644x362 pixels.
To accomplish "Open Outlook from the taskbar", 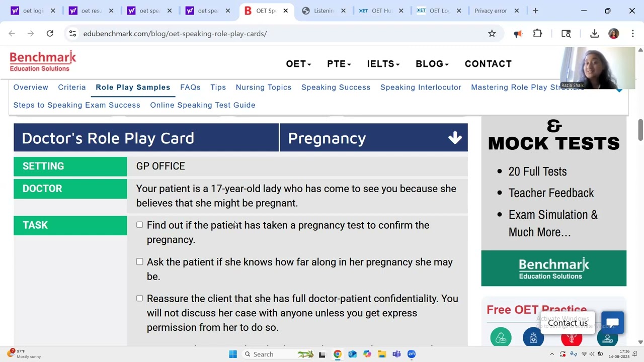I will (352, 354).
